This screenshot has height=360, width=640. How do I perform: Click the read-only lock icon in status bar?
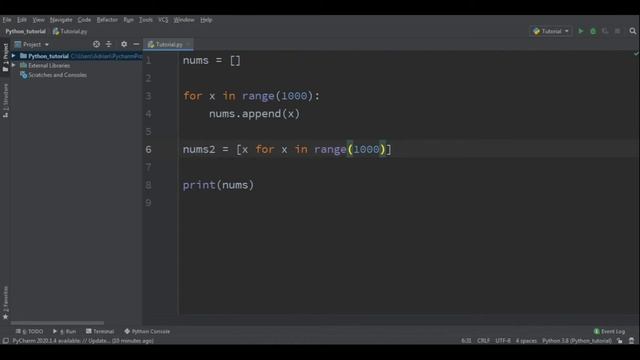pyautogui.click(x=620, y=341)
